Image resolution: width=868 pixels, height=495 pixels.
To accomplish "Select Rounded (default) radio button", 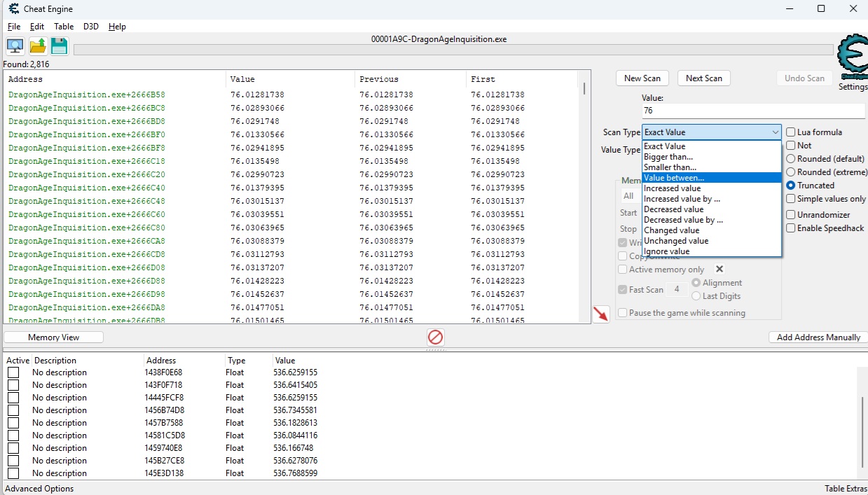I will tap(791, 159).
